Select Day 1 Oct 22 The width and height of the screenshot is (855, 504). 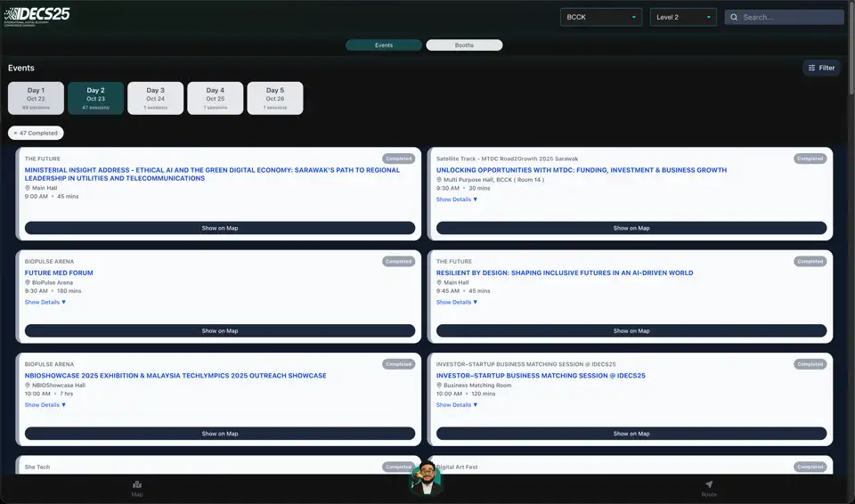[36, 98]
